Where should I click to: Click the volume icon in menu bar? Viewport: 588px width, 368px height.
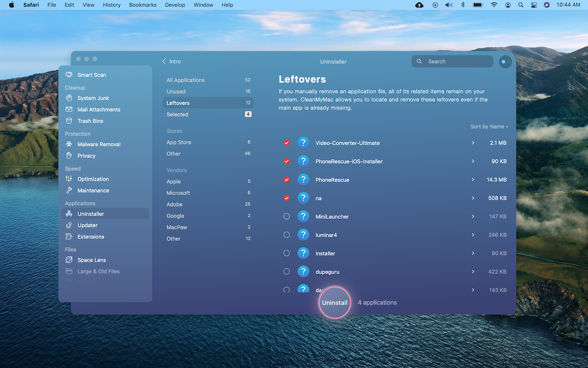point(449,5)
